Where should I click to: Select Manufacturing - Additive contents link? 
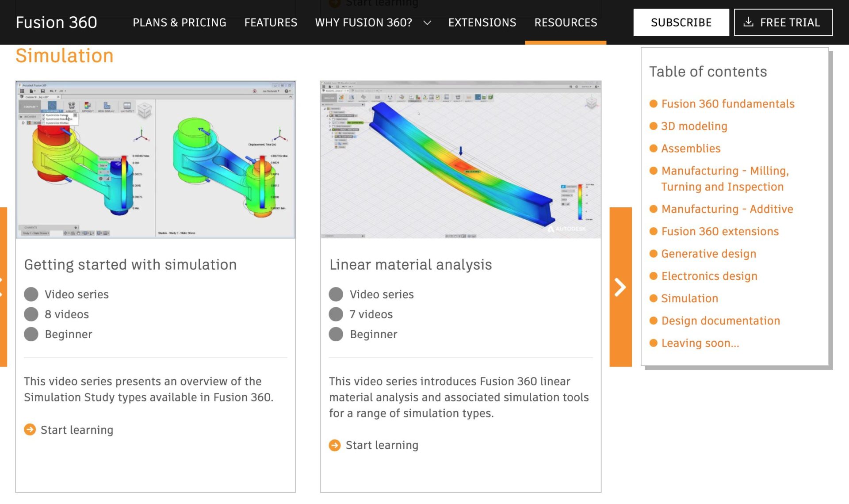(727, 209)
